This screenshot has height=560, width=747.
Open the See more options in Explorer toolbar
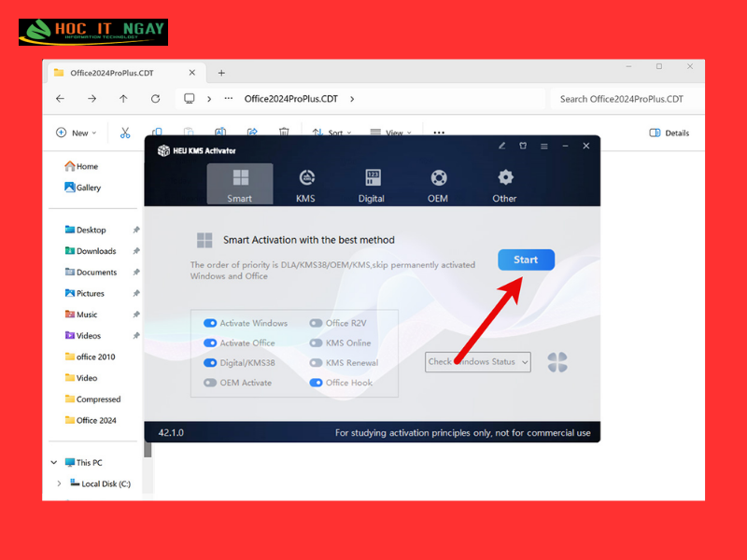[439, 133]
